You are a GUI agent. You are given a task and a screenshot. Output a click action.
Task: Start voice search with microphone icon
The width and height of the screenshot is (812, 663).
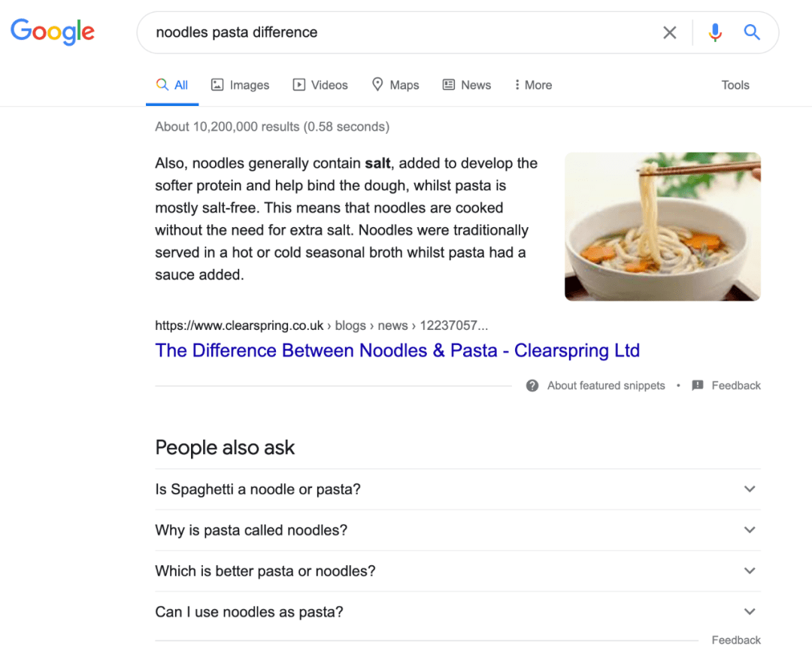coord(715,32)
